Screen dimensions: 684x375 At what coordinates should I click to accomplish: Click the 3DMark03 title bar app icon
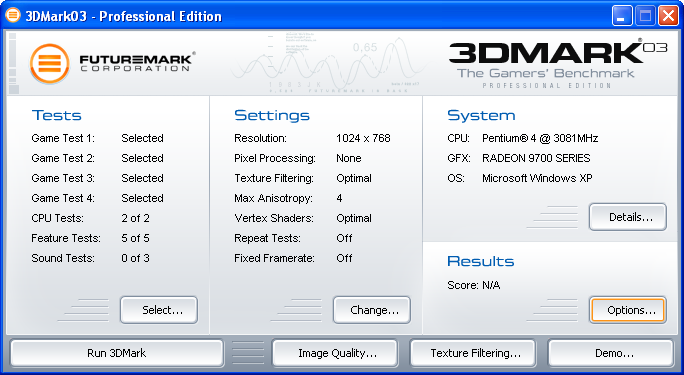(13, 16)
